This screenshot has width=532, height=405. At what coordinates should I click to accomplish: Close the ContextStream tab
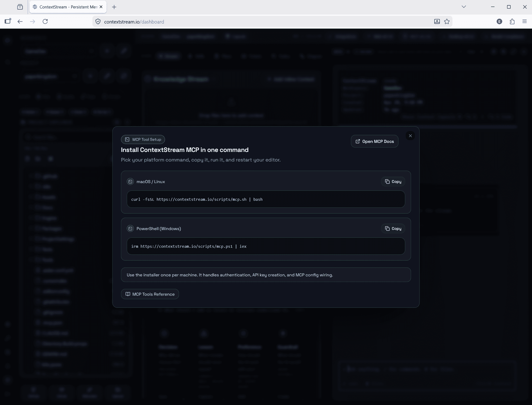coord(101,7)
